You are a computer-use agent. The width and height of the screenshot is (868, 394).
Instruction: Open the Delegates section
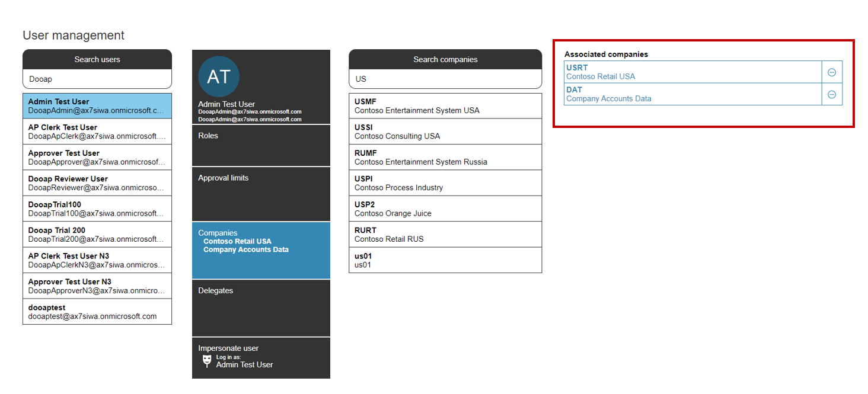pos(261,308)
